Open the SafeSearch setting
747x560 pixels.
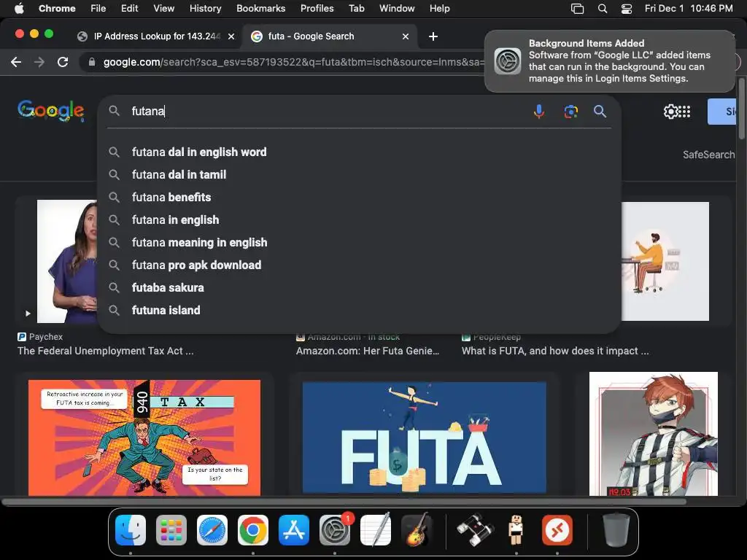point(709,155)
